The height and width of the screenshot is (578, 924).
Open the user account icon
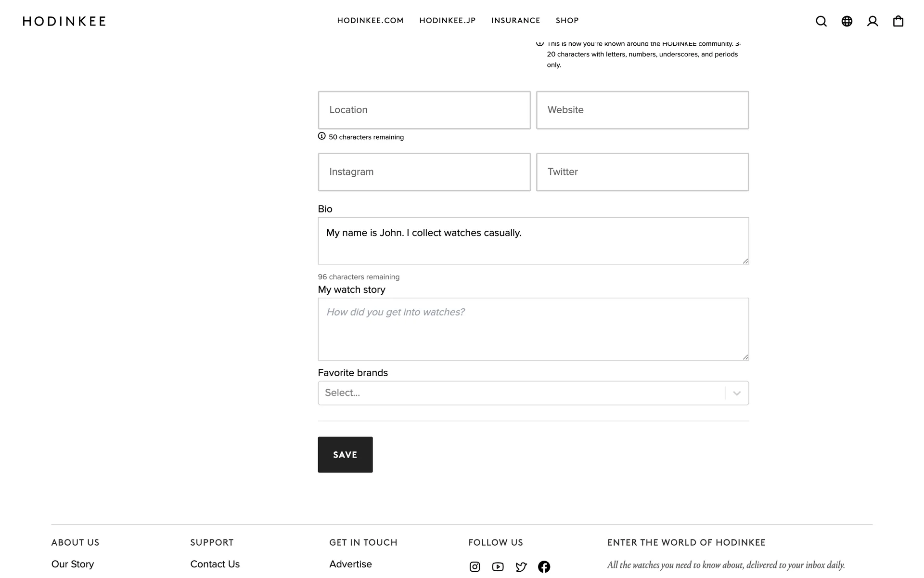[x=873, y=21]
